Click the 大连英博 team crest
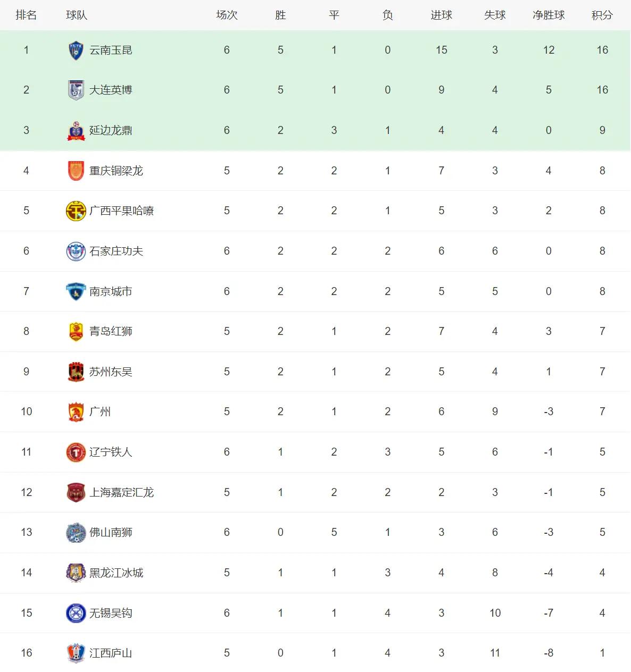 click(76, 90)
